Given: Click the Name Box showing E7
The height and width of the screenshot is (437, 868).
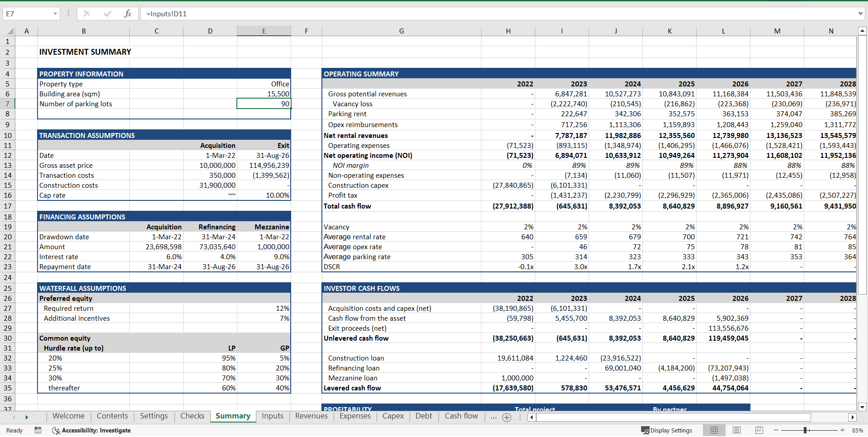Looking at the screenshot, I should pos(27,14).
